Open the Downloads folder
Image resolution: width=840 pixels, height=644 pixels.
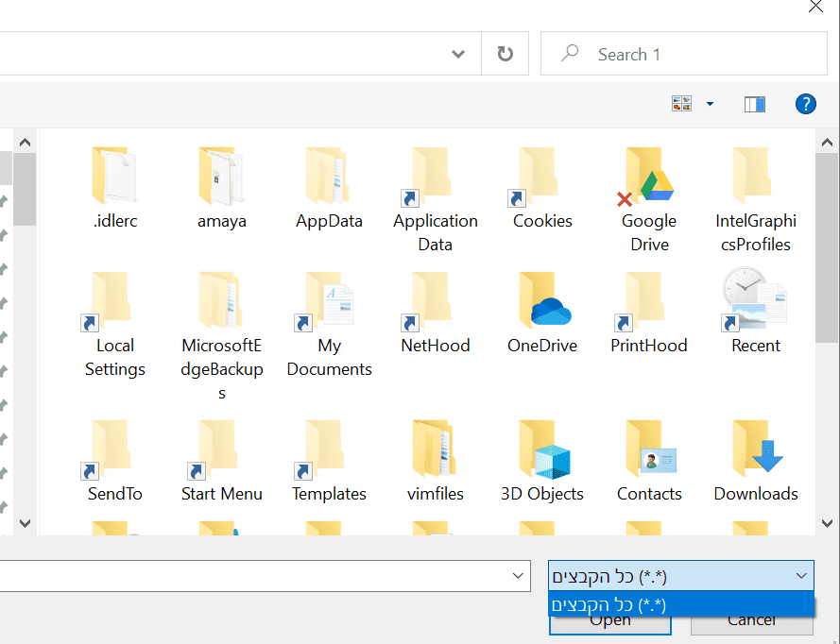tap(755, 457)
